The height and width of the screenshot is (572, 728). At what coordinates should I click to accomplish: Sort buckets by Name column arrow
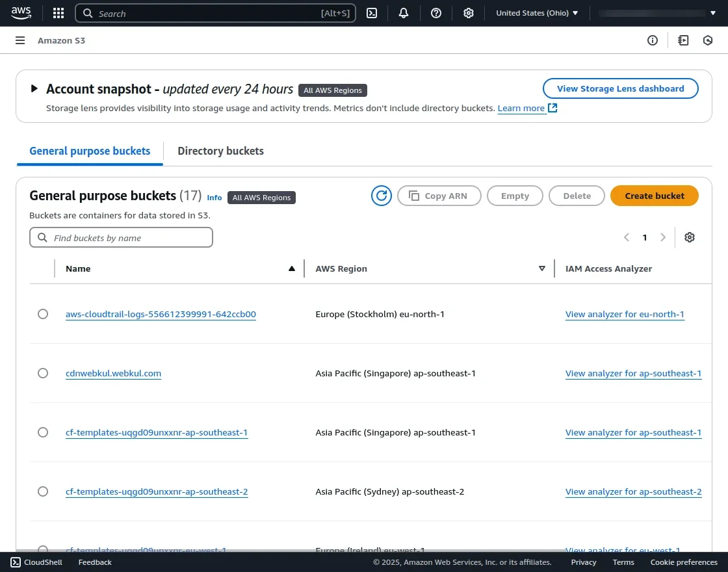pyautogui.click(x=292, y=268)
